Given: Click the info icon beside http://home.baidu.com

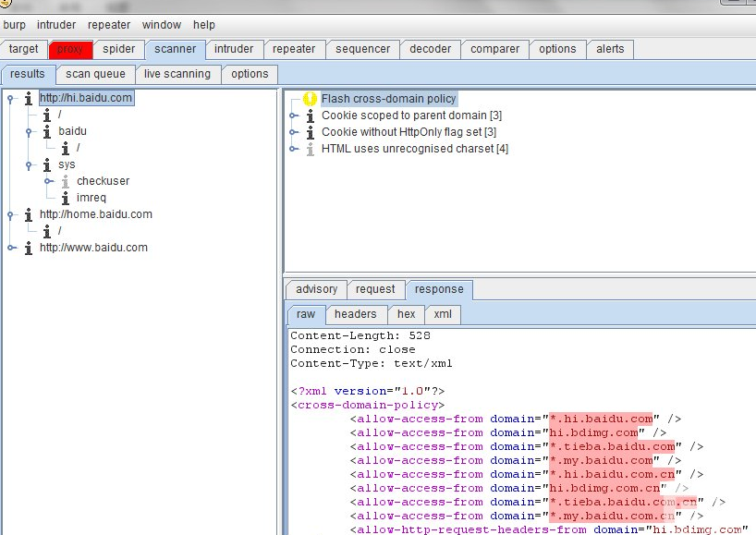Looking at the screenshot, I should coord(29,214).
